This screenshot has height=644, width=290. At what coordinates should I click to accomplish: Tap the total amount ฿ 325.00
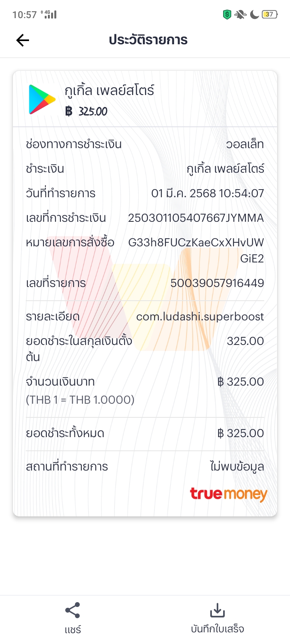(240, 433)
